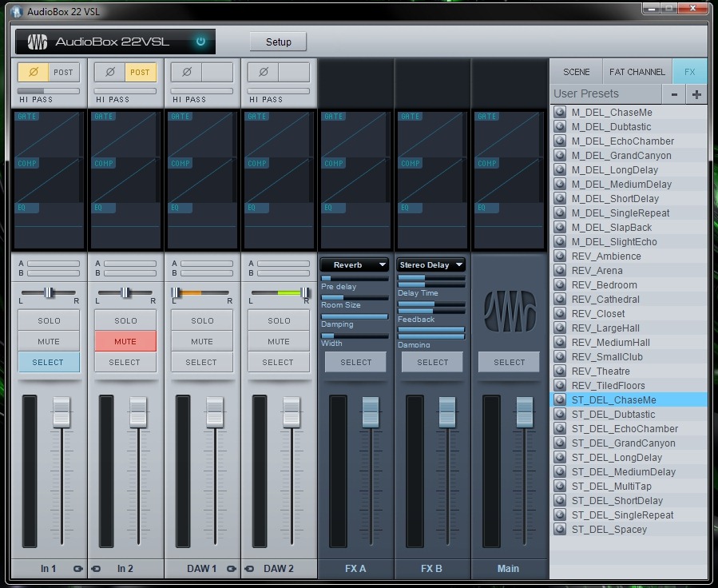Load the ST_DEL_EchoChamber preset

pos(629,429)
